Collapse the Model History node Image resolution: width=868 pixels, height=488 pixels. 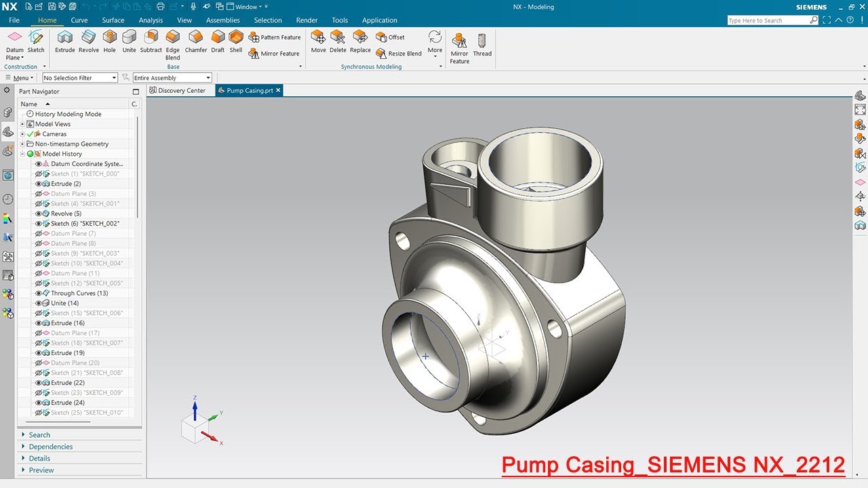tap(22, 154)
